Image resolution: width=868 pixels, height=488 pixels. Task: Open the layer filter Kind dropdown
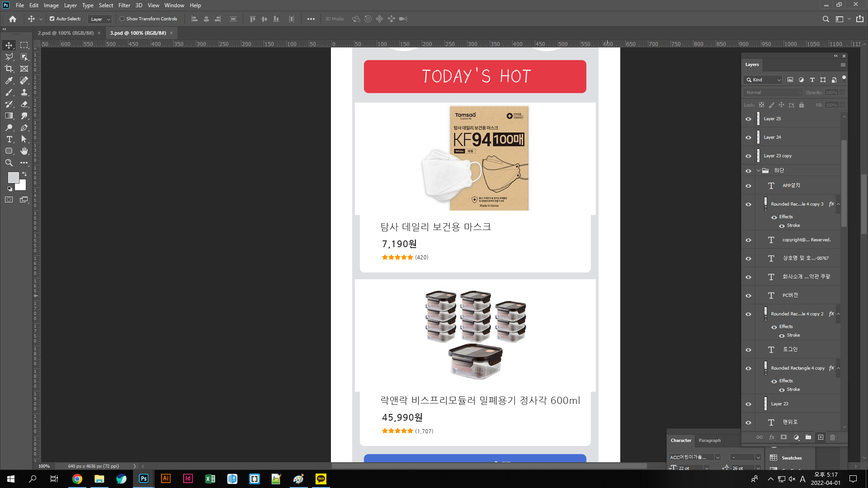coord(763,80)
